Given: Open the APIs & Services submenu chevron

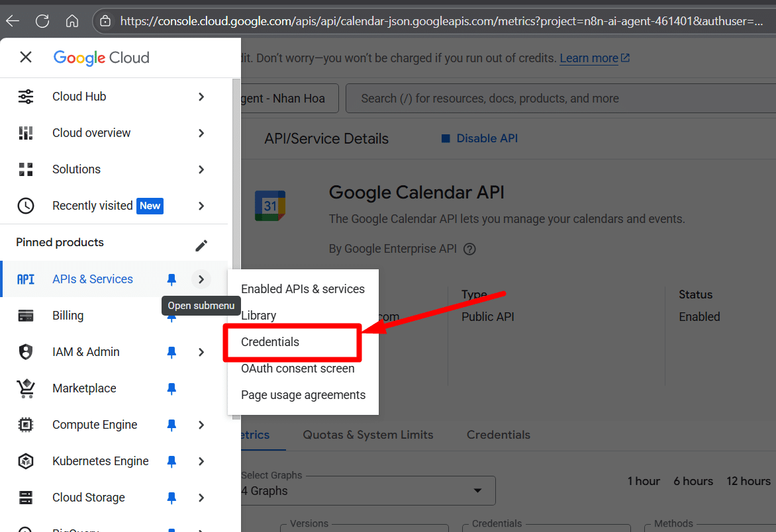Looking at the screenshot, I should 201,279.
